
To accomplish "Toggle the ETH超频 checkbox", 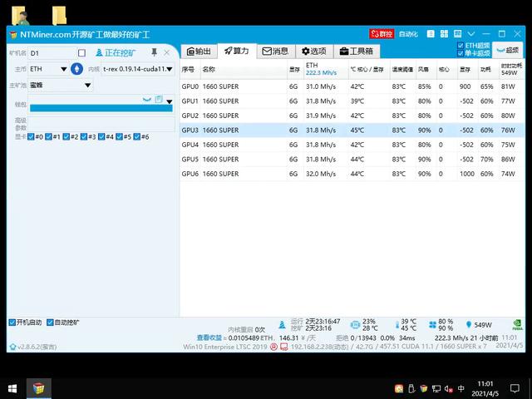I will click(x=461, y=46).
